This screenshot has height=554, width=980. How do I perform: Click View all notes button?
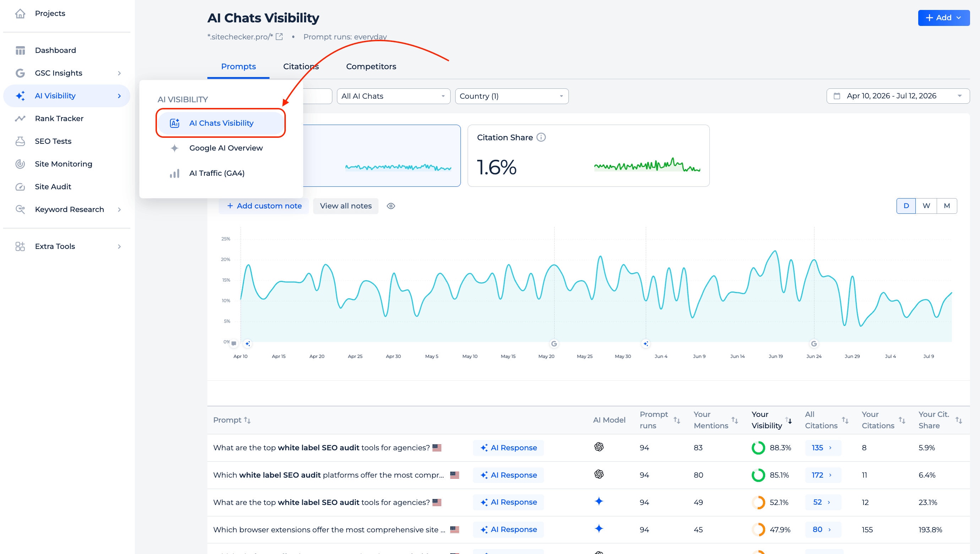[345, 206]
